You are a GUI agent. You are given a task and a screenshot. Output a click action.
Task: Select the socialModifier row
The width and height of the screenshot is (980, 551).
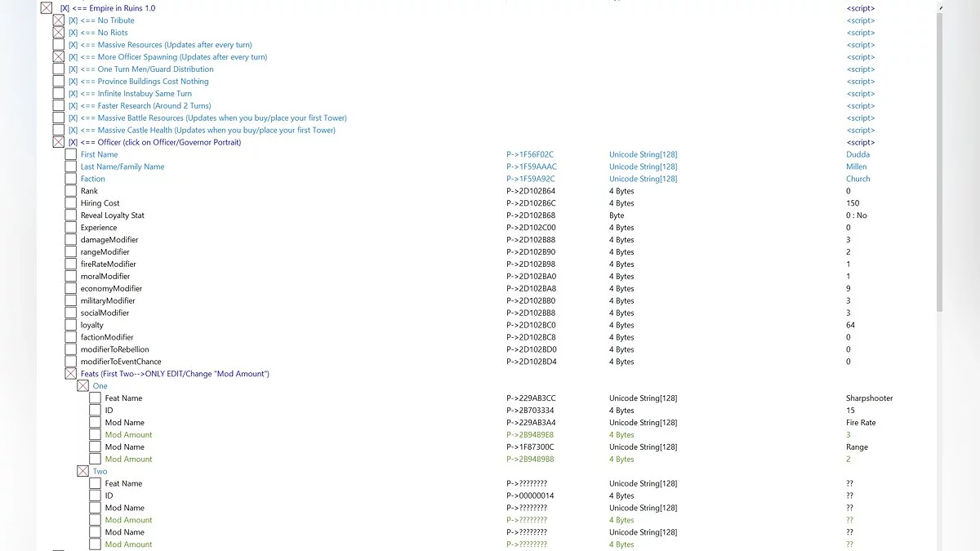105,313
